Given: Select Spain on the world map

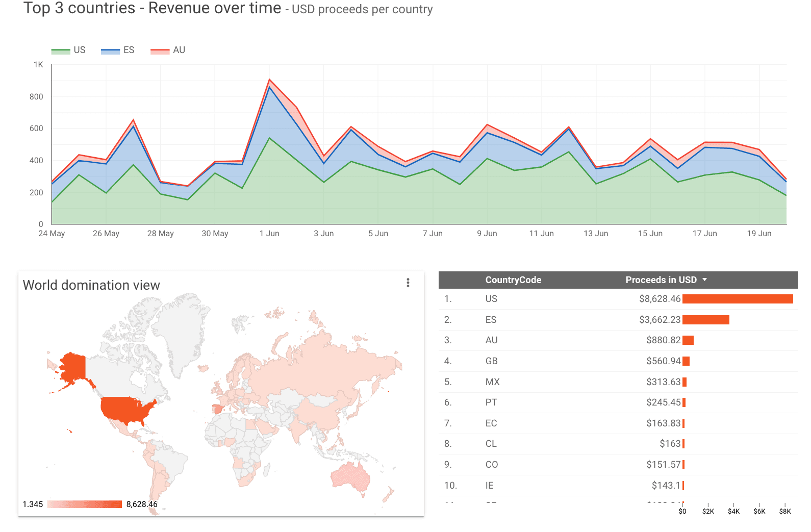Looking at the screenshot, I should tap(217, 409).
